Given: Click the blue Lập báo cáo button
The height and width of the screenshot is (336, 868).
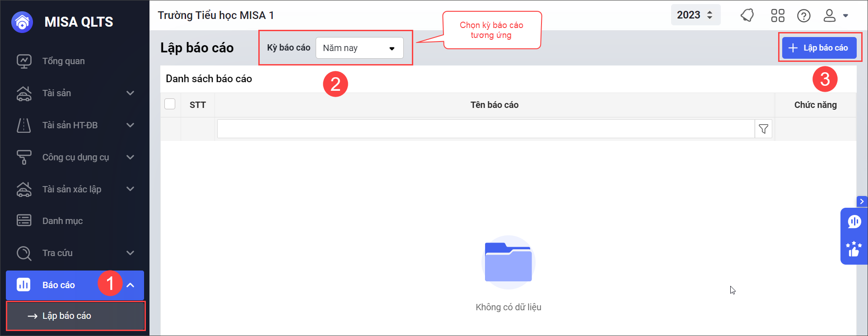Looking at the screenshot, I should point(819,48).
